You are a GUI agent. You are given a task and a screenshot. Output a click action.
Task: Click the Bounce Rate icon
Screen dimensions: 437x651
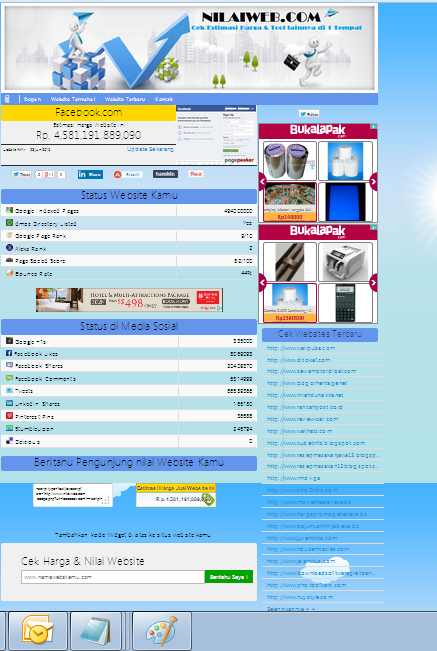pyautogui.click(x=9, y=273)
